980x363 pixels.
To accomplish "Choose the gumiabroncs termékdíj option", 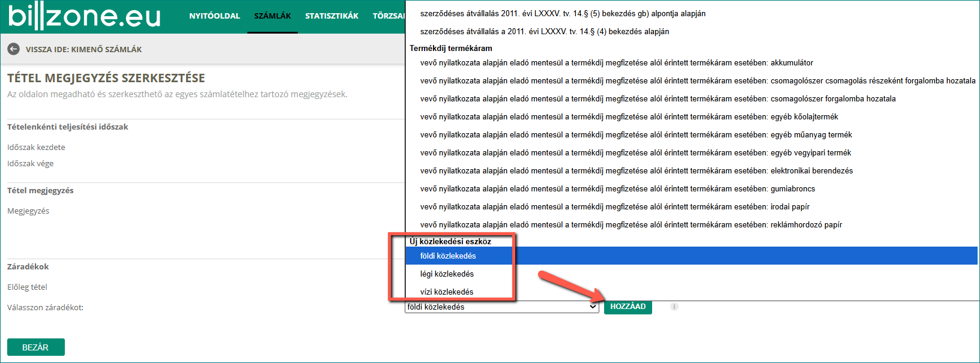I will coord(617,189).
